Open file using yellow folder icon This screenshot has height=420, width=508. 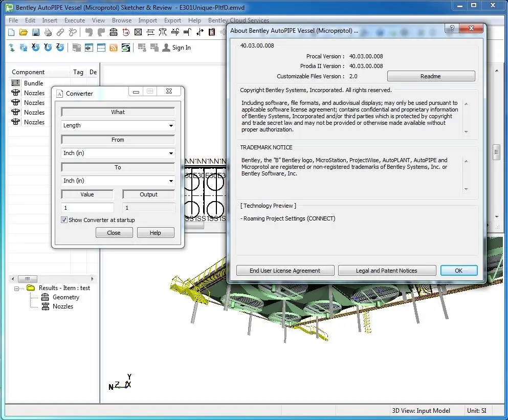point(24,32)
